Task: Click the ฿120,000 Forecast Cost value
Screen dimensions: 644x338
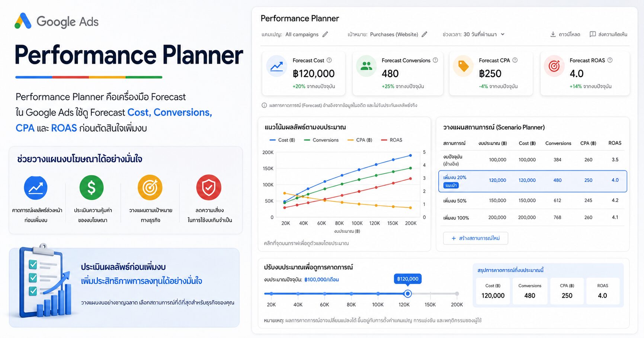Action: tap(314, 74)
